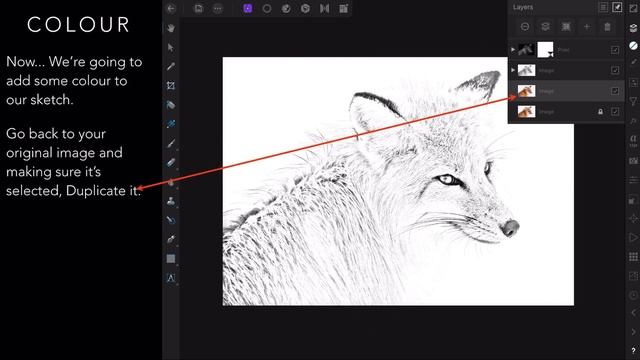
Task: Open the three-dots Commands menu
Action: (x=218, y=9)
